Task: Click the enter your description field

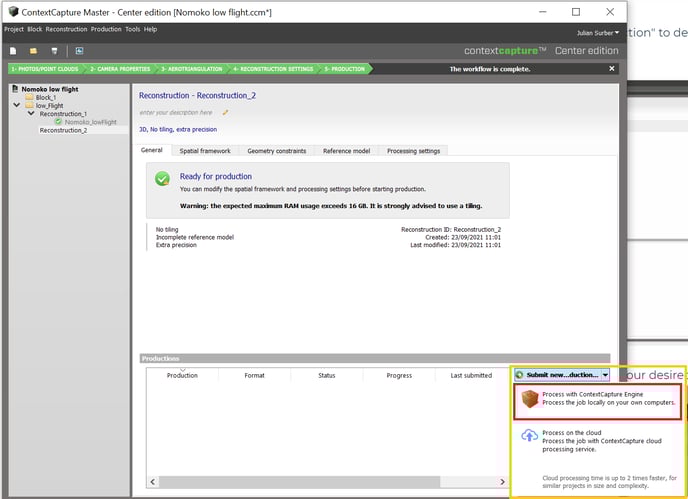Action: (x=176, y=112)
